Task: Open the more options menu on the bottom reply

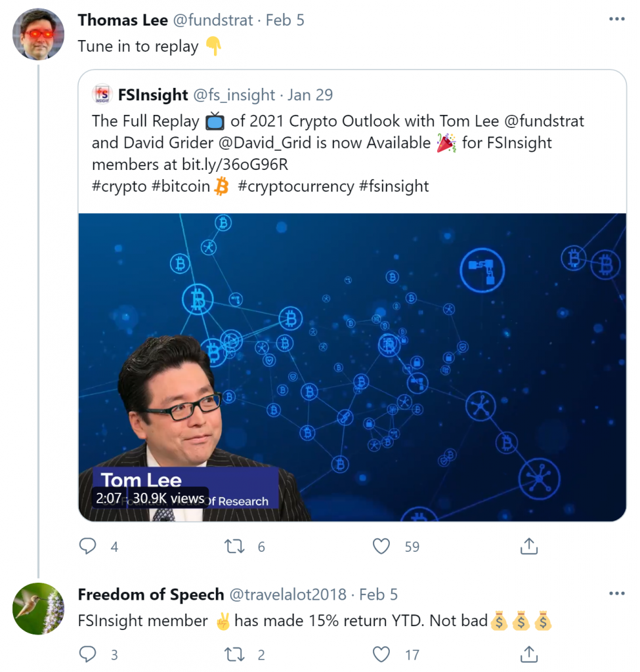Action: click(616, 595)
